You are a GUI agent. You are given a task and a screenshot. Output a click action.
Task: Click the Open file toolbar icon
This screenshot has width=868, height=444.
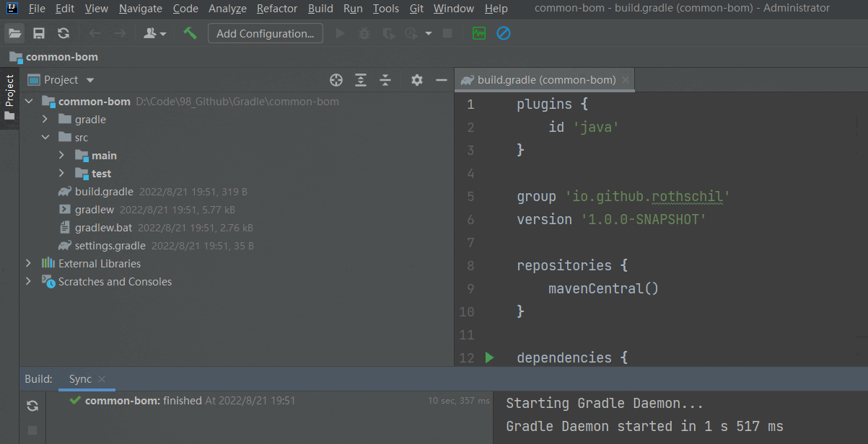point(14,32)
